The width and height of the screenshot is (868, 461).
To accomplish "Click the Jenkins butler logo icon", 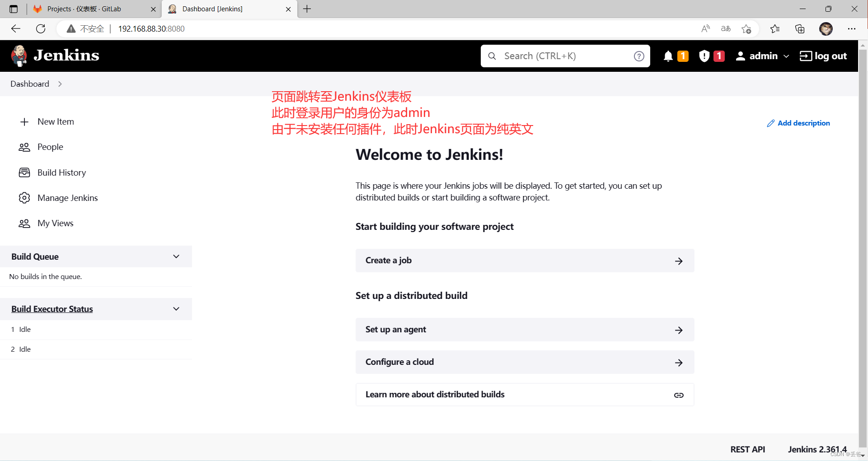I will tap(19, 56).
